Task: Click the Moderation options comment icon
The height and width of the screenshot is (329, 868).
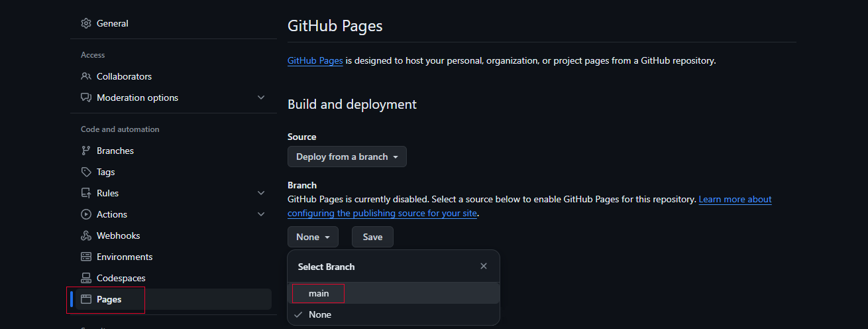Action: click(x=86, y=98)
